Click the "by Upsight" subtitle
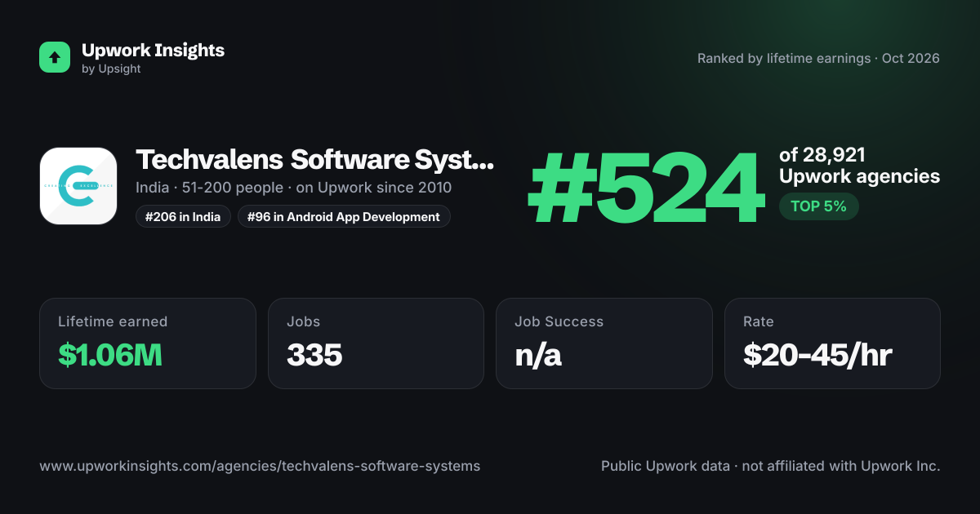The height and width of the screenshot is (514, 980). [x=111, y=69]
